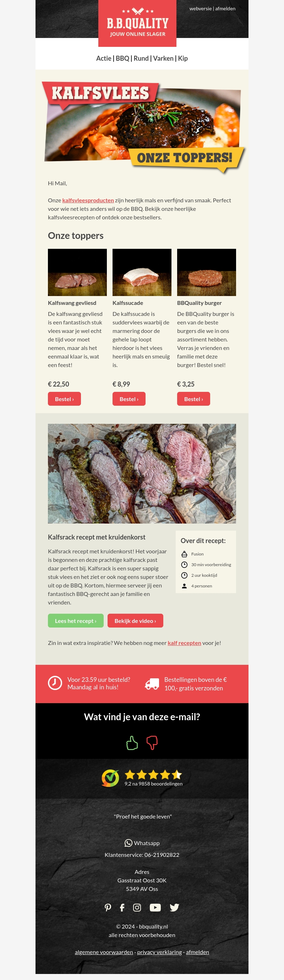
Task: Click the WhatsApp icon
Action: 128,843
